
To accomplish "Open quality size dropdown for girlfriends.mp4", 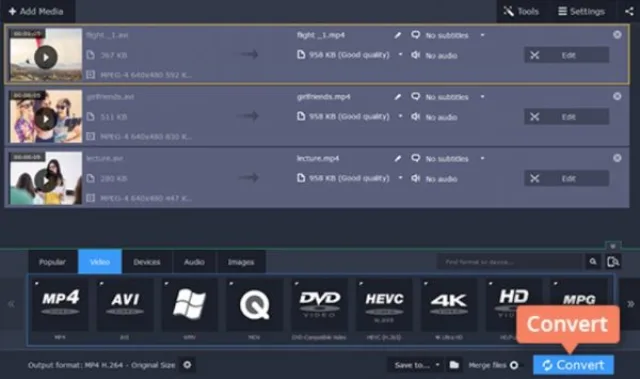I will coord(400,116).
